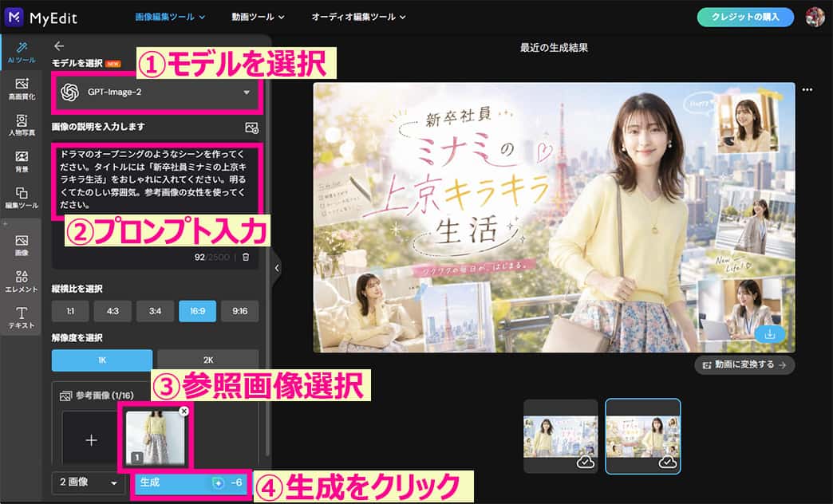Open the 画像 sidebar item

(22, 246)
